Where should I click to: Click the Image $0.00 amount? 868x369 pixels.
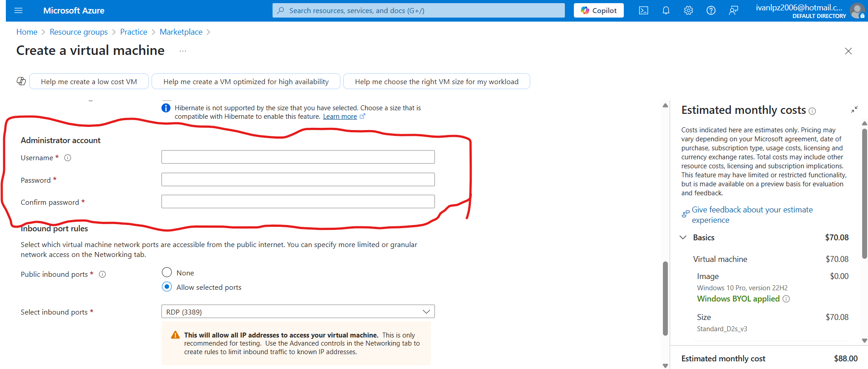839,276
